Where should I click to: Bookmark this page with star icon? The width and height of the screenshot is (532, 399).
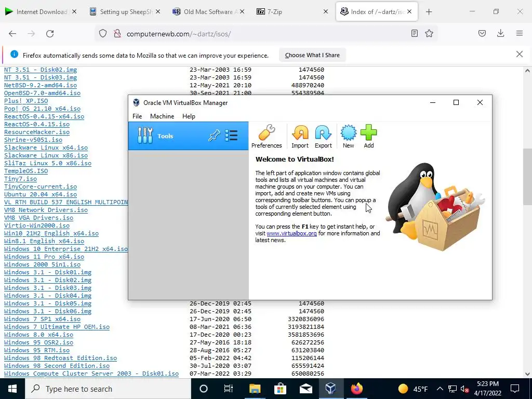tap(429, 33)
